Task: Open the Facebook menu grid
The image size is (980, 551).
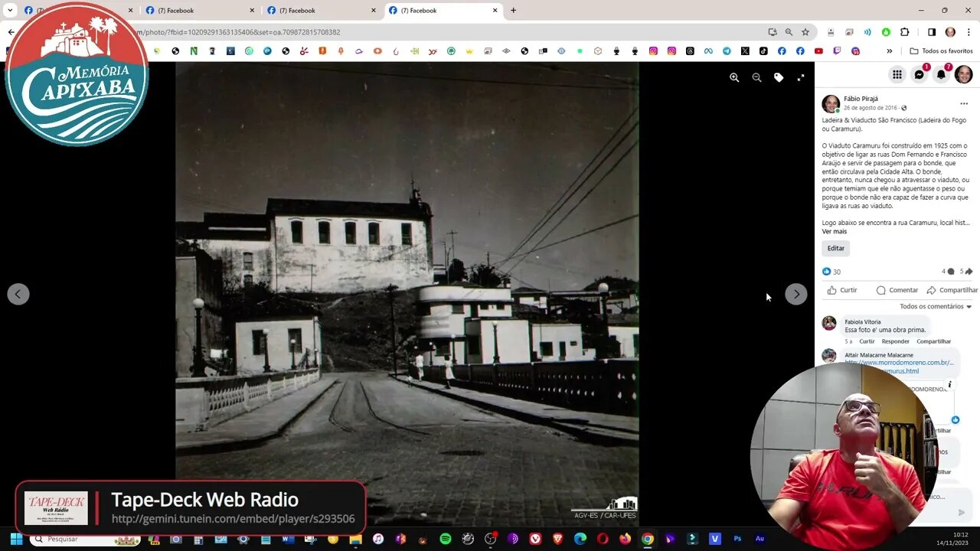Action: tap(897, 74)
